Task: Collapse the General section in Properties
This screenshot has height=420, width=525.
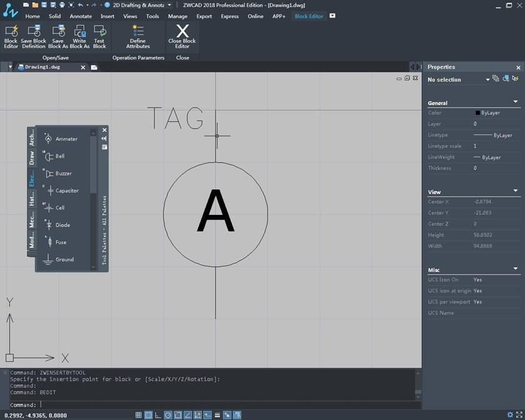Action: pyautogui.click(x=516, y=101)
